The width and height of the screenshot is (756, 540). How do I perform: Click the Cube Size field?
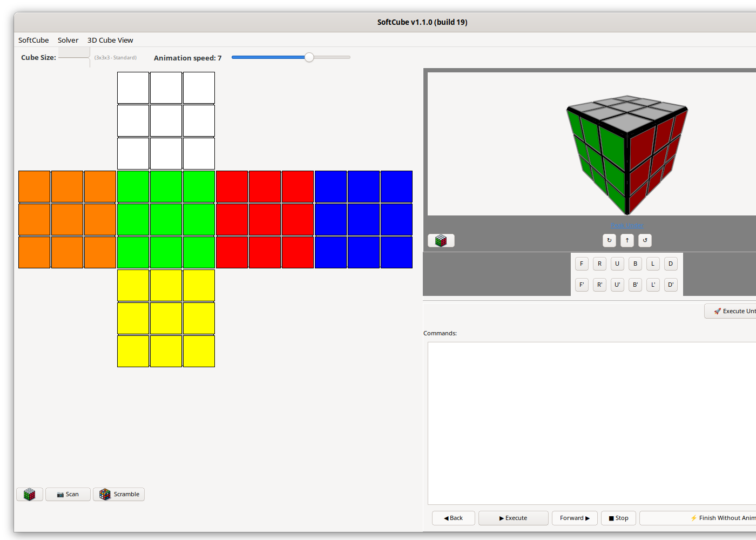tap(74, 57)
